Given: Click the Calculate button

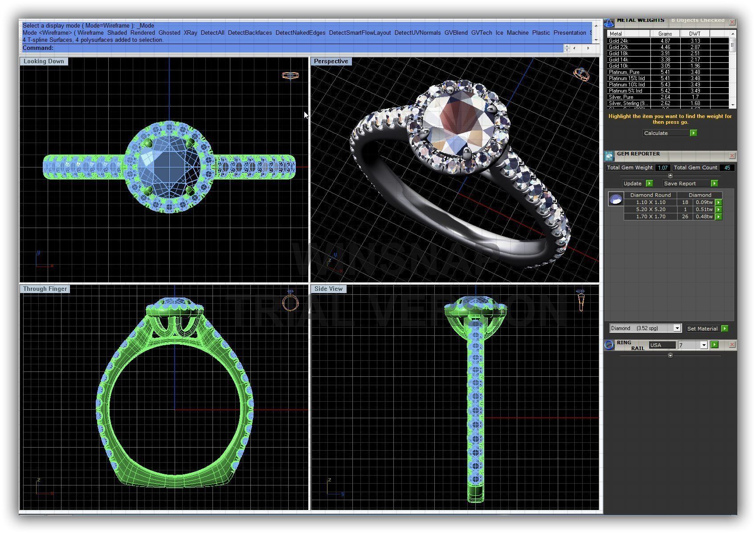Looking at the screenshot, I should pos(666,133).
